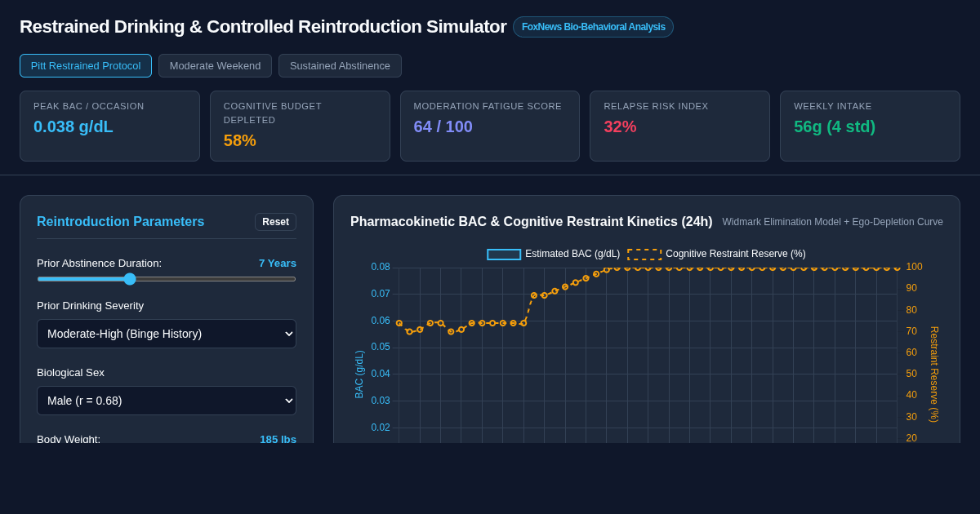980x514 pixels.
Task: Click the Reintroduction Parameters heading
Action: click(121, 222)
